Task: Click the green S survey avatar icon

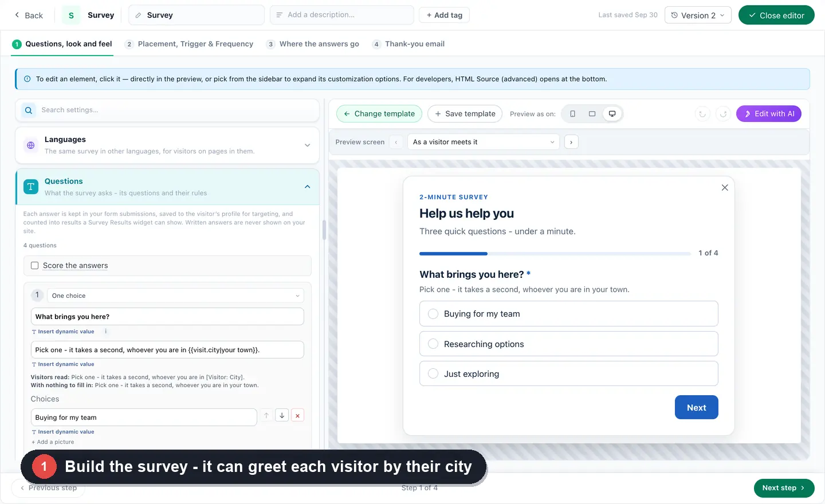Action: click(x=71, y=15)
